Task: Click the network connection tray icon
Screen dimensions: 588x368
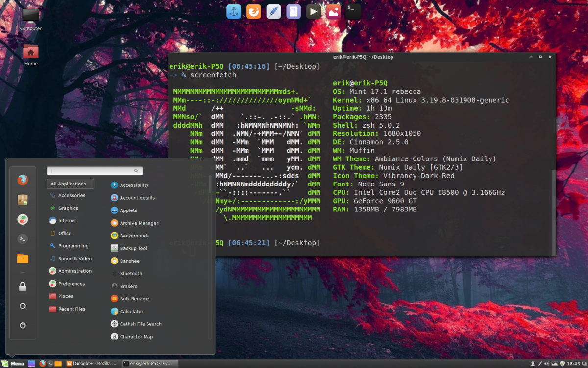Action: [x=540, y=364]
